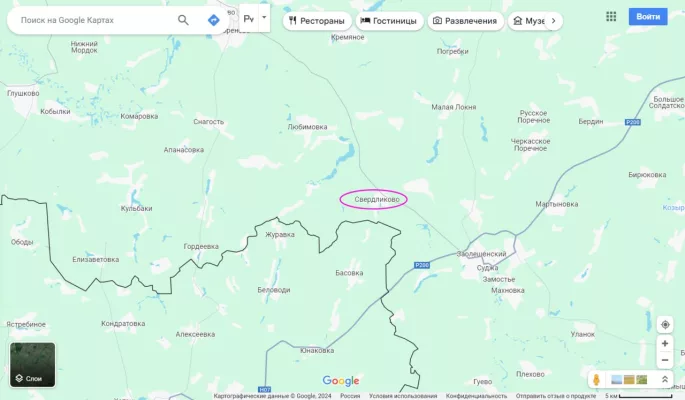Zoom in with the plus button

665,344
